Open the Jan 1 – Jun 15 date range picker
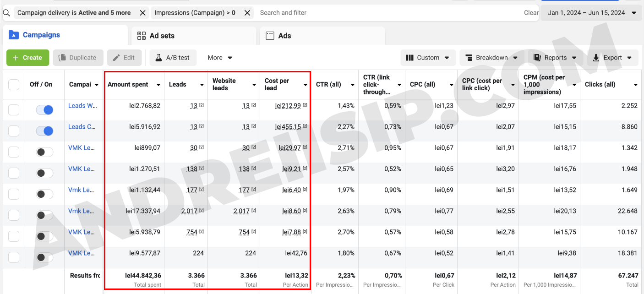644x294 pixels. [591, 13]
